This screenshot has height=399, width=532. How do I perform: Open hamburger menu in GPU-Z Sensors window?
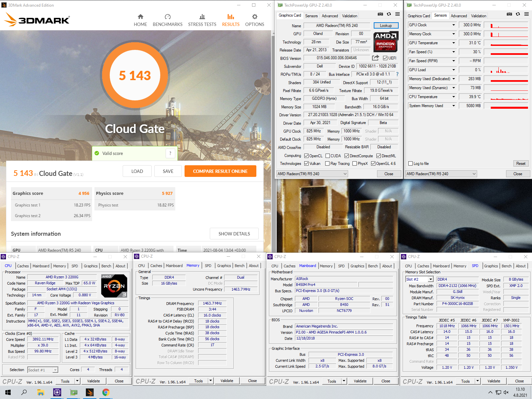526,14
